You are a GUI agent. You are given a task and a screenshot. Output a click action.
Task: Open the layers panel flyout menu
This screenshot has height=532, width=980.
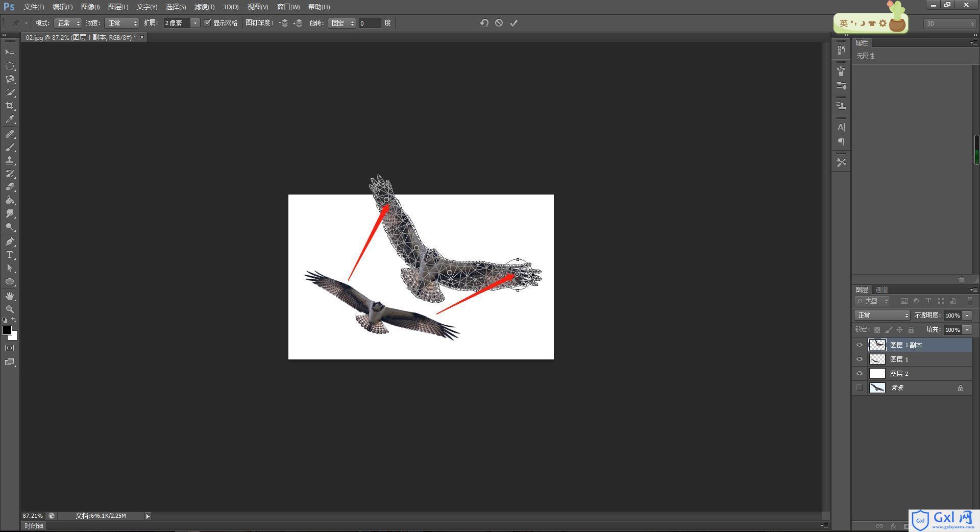pos(973,290)
